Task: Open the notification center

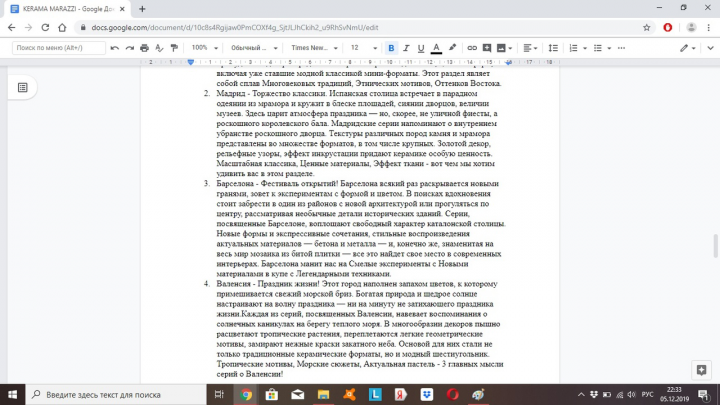Action: pyautogui.click(x=703, y=394)
